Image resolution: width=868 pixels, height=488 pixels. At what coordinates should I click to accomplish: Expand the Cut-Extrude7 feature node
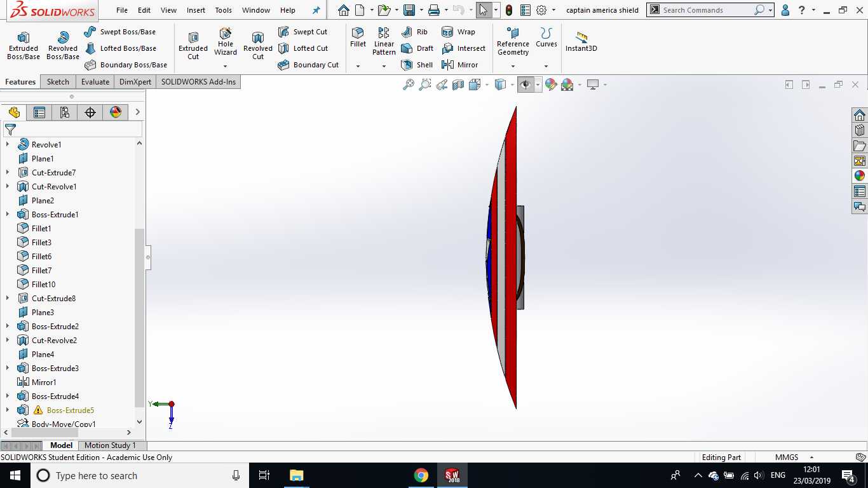click(8, 172)
